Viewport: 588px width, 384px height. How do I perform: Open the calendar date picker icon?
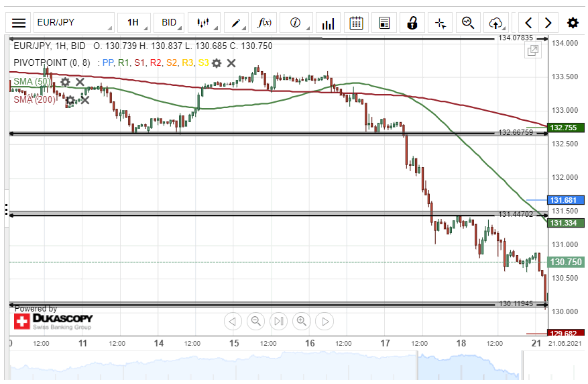pos(356,23)
